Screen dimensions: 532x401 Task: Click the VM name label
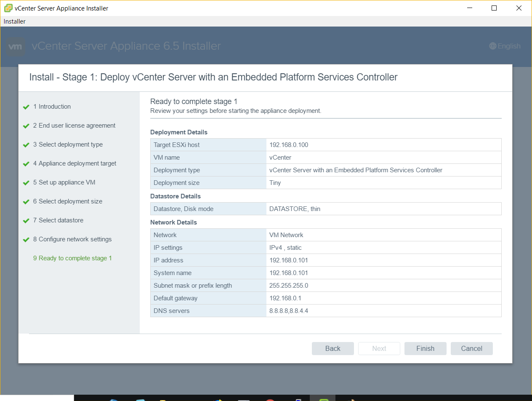[x=167, y=158]
